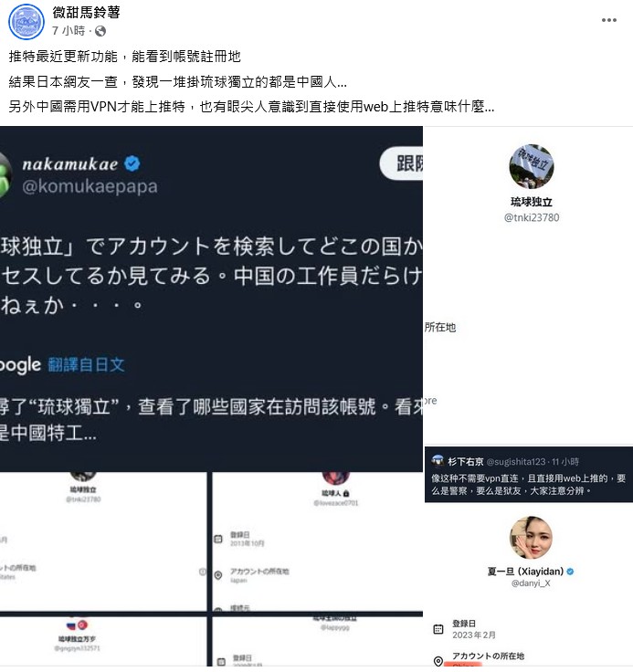Click the 夏一旦 profile photo
The height and width of the screenshot is (672, 633).
(x=531, y=538)
